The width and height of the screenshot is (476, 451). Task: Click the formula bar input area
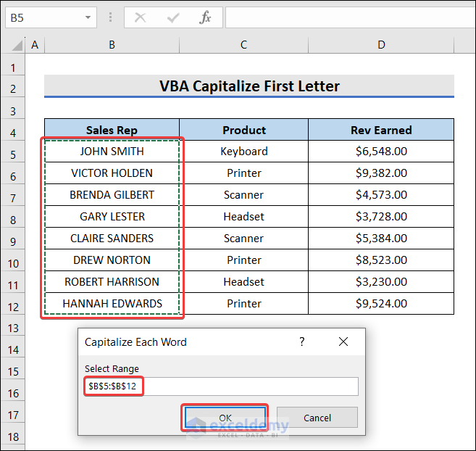[351, 17]
